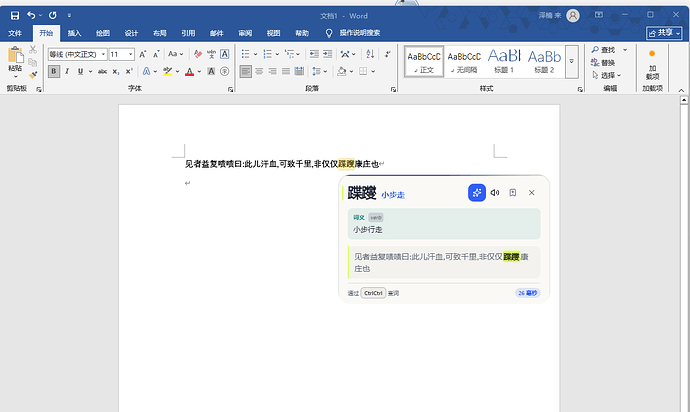
Task: Click the sort A-Z icon
Action: point(370,54)
